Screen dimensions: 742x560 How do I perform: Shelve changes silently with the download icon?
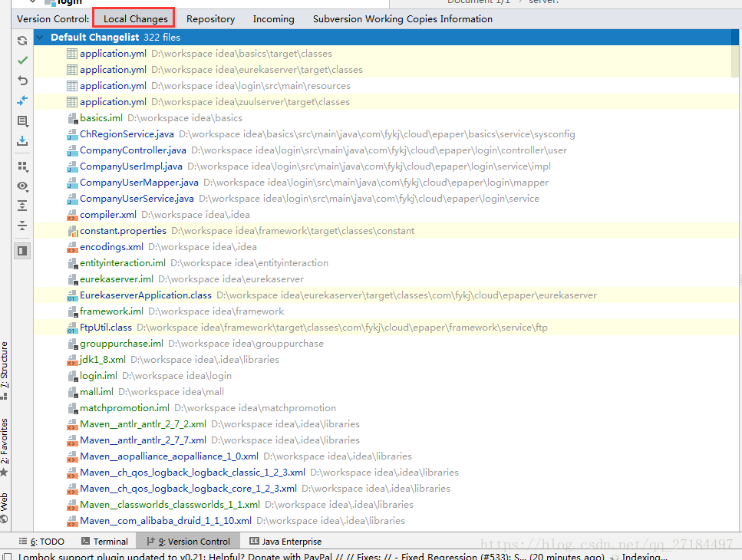22,141
